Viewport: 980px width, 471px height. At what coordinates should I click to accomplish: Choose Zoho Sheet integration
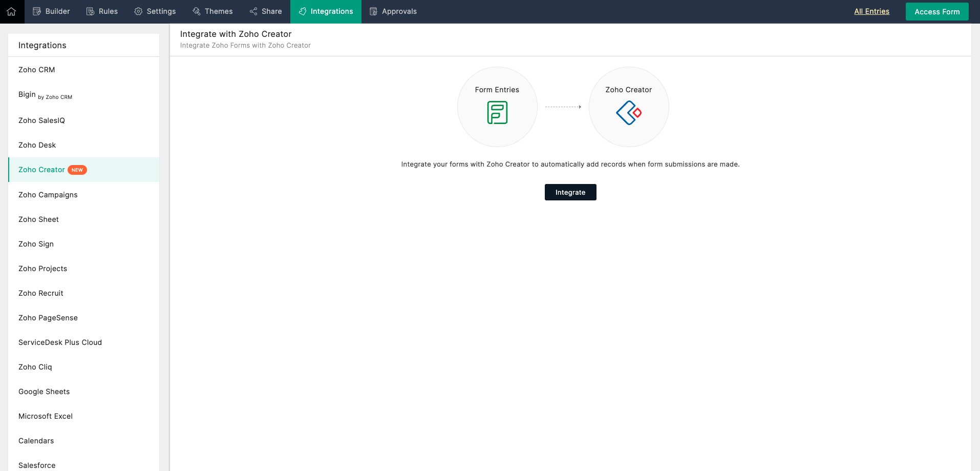(x=84, y=219)
